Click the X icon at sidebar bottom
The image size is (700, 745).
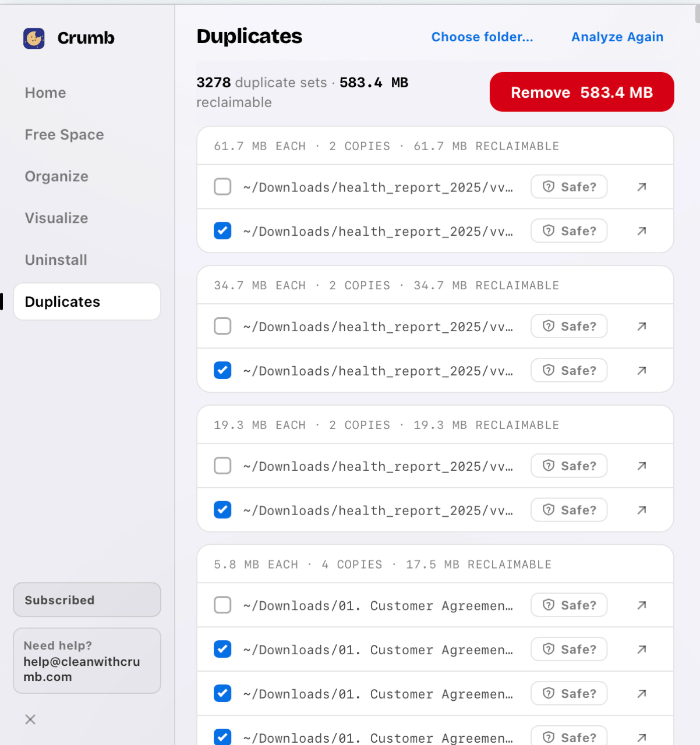[30, 719]
